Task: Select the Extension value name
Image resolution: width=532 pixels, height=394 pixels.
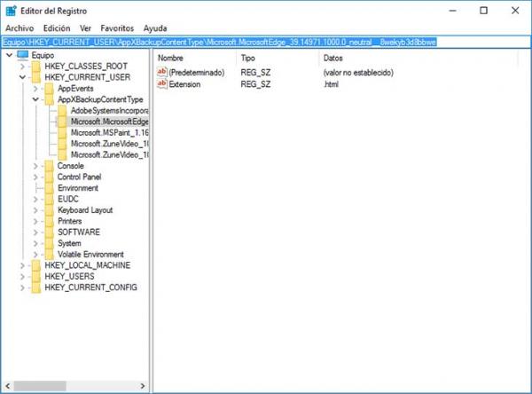Action: 184,84
